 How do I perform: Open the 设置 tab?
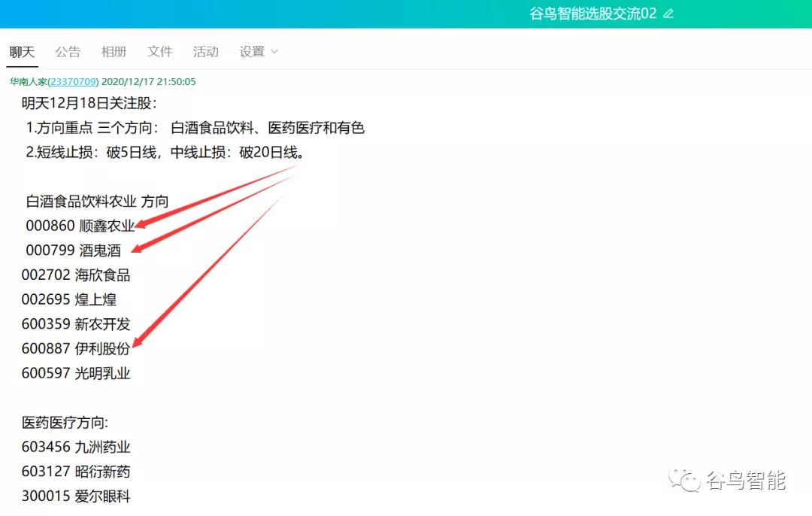tap(252, 52)
